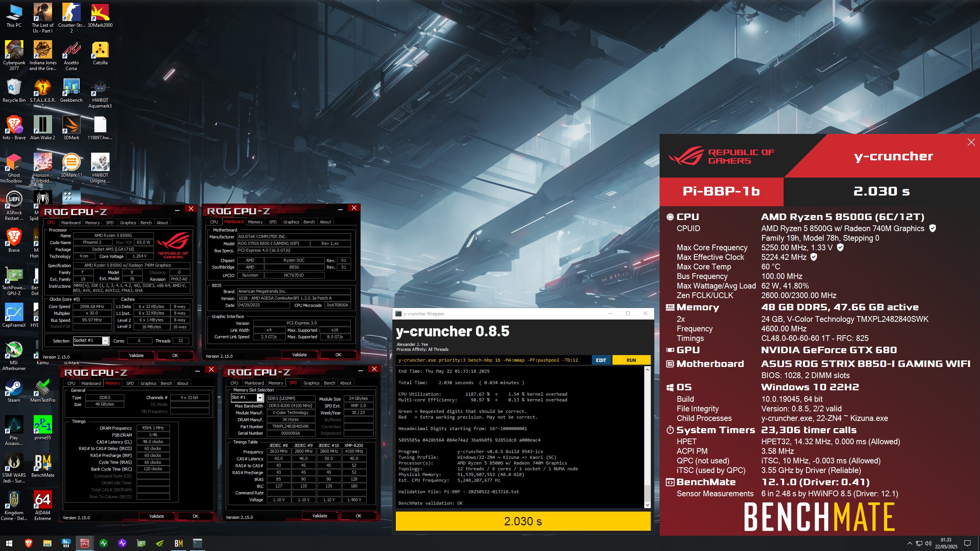
Task: Open the 3DMark2000 desktop shortcut
Action: pyautogui.click(x=100, y=16)
